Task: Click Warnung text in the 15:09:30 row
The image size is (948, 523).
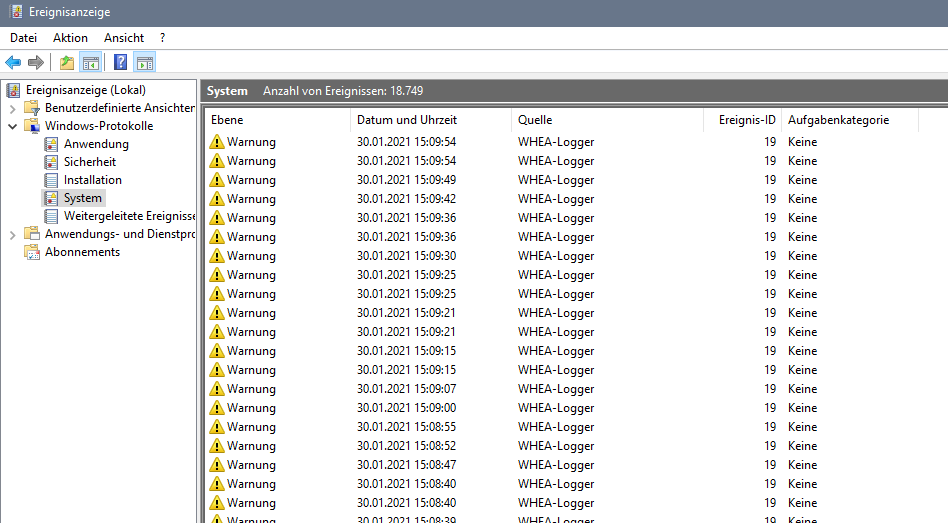Action: 251,256
